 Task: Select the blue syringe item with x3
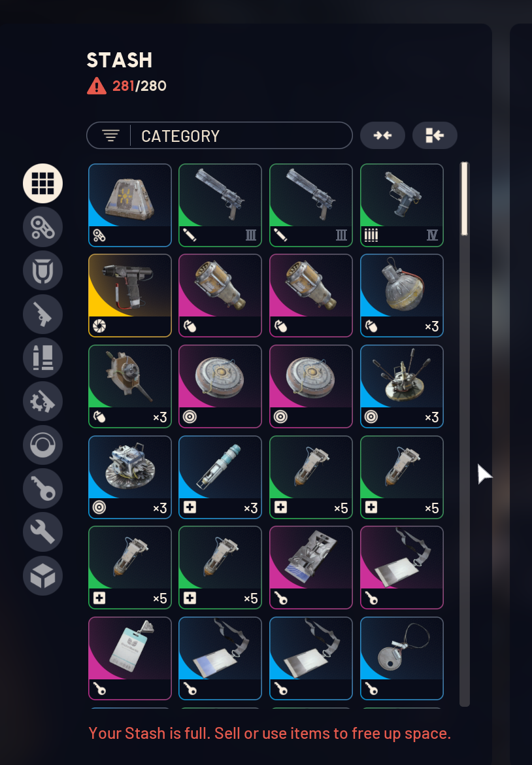(220, 477)
